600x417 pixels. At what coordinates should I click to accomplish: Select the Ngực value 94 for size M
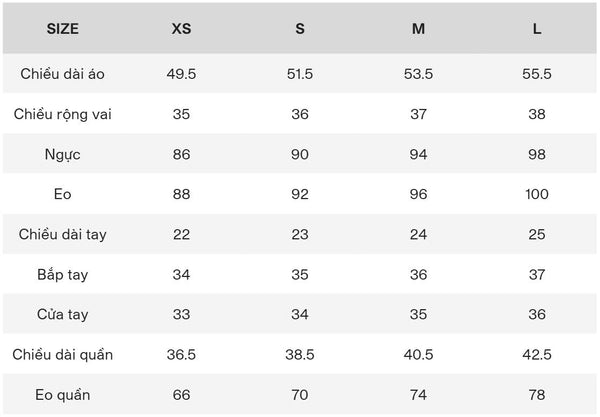click(x=418, y=154)
